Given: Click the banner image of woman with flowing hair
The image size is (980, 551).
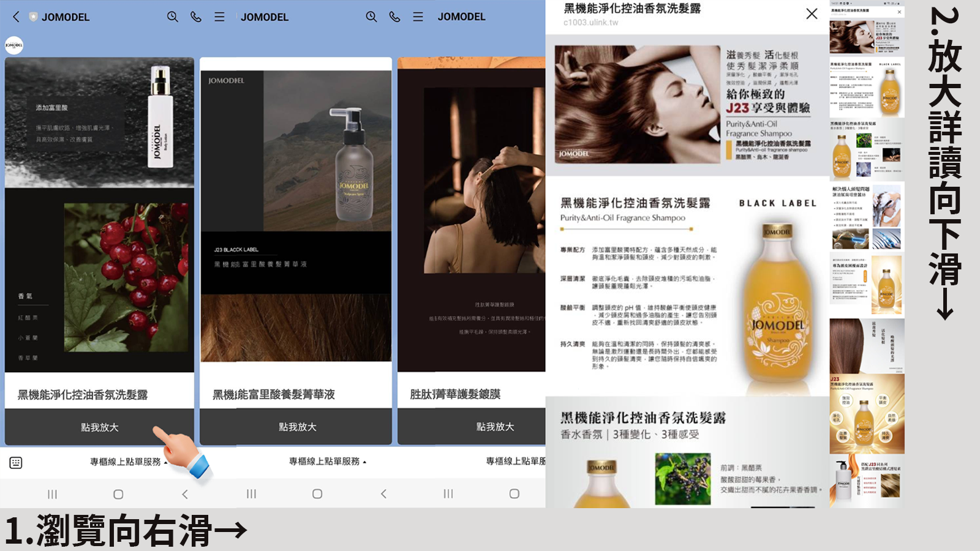Looking at the screenshot, I should (x=638, y=105).
